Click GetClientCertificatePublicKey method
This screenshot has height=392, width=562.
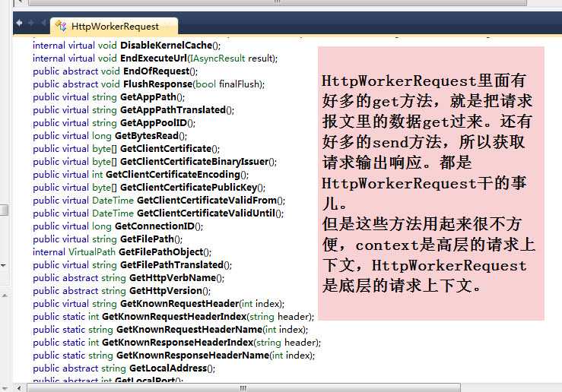[x=189, y=187]
